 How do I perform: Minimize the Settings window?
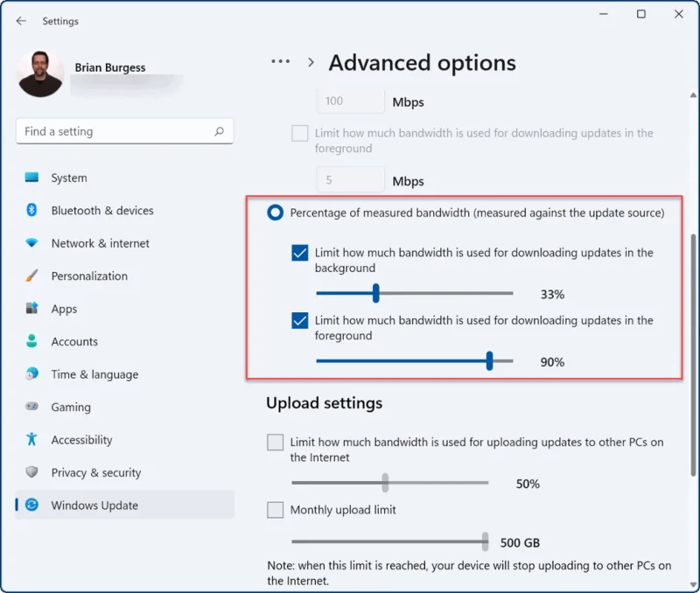pos(604,14)
